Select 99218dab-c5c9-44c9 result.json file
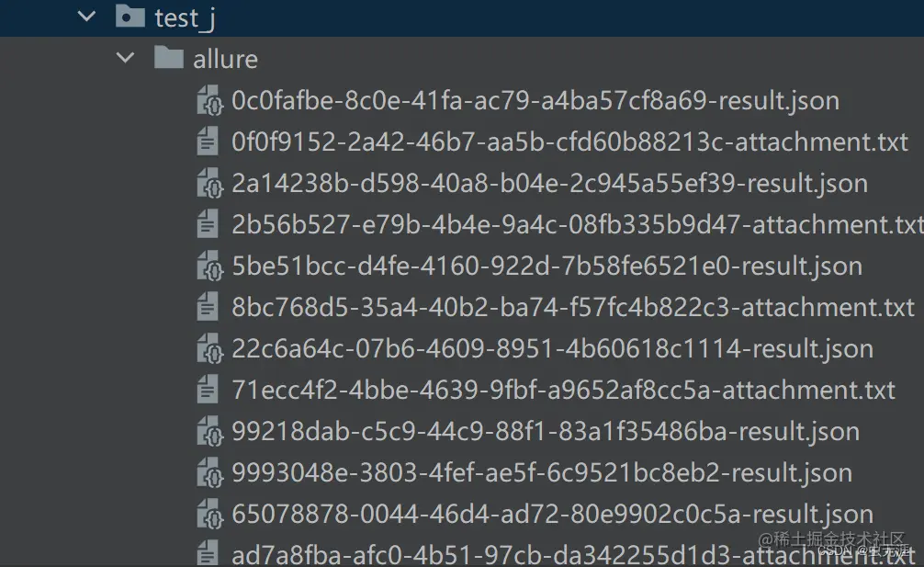 tap(546, 431)
